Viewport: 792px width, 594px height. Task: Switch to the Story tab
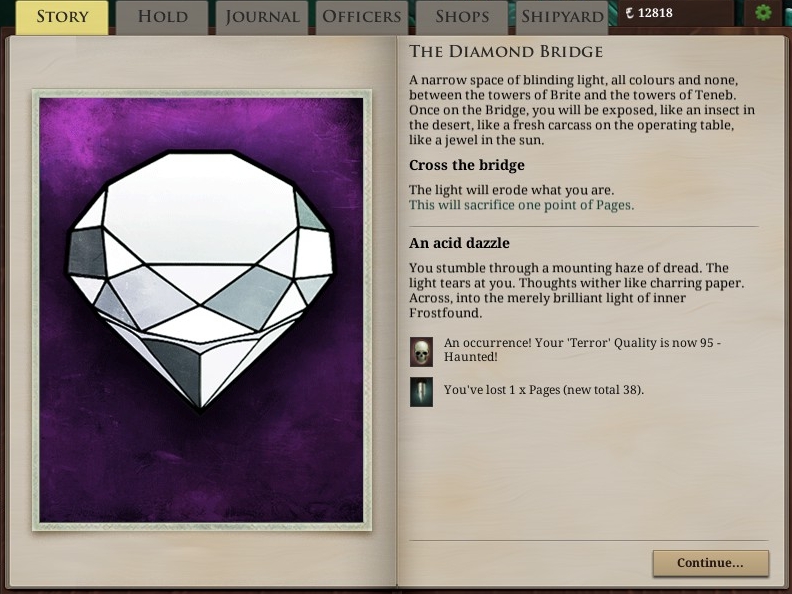(x=62, y=17)
